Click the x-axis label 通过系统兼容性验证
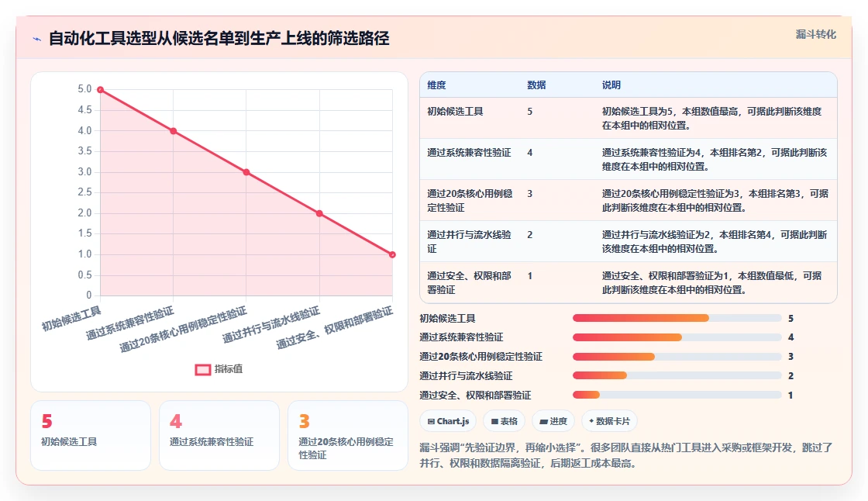This screenshot has height=501, width=868. (130, 323)
